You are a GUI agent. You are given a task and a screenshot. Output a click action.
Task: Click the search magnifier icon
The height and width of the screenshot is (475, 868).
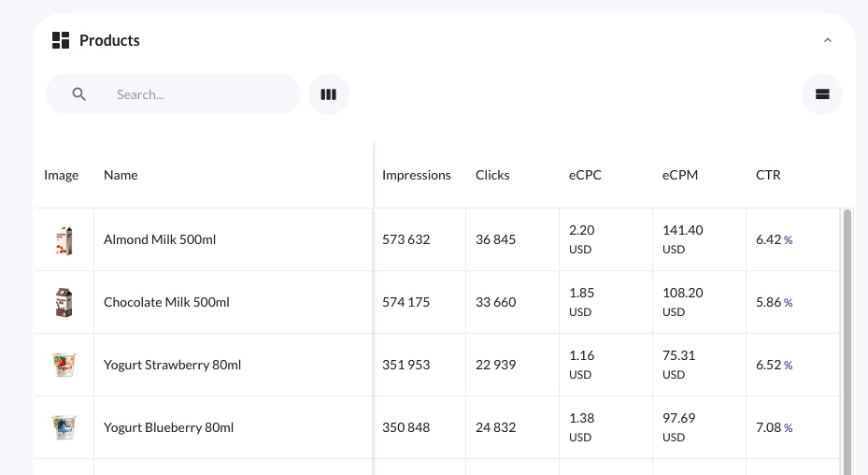coord(79,94)
